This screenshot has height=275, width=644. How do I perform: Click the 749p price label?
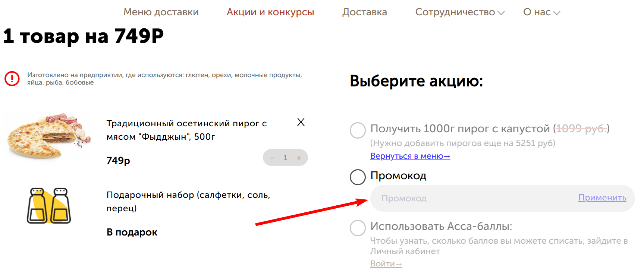[x=117, y=161]
